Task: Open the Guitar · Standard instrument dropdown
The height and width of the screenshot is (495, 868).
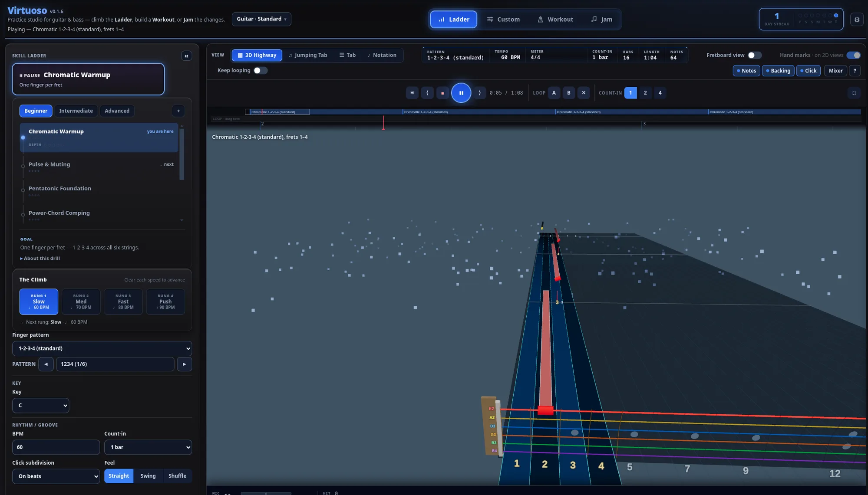Action: tap(261, 19)
